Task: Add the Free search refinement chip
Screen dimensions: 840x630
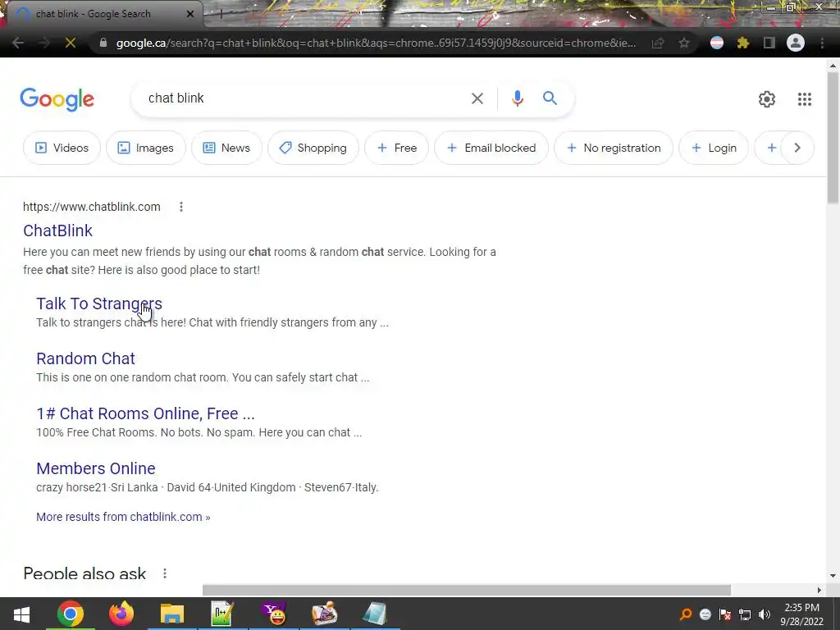Action: 396,148
